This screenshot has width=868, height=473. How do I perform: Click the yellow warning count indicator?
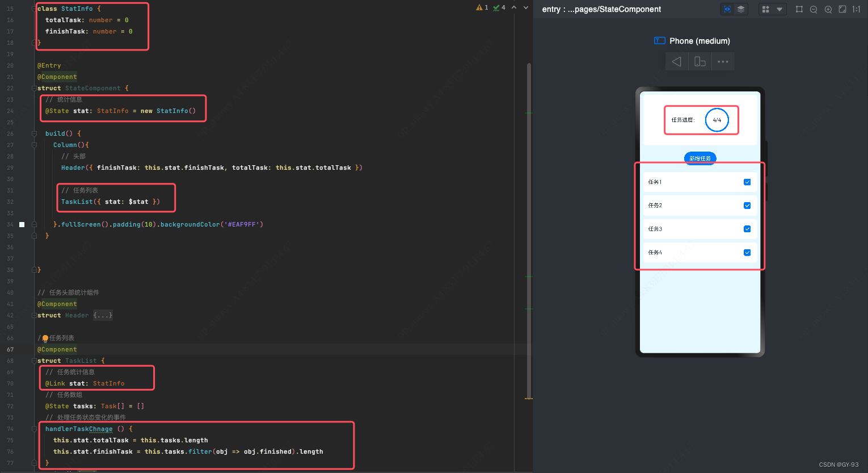click(482, 7)
